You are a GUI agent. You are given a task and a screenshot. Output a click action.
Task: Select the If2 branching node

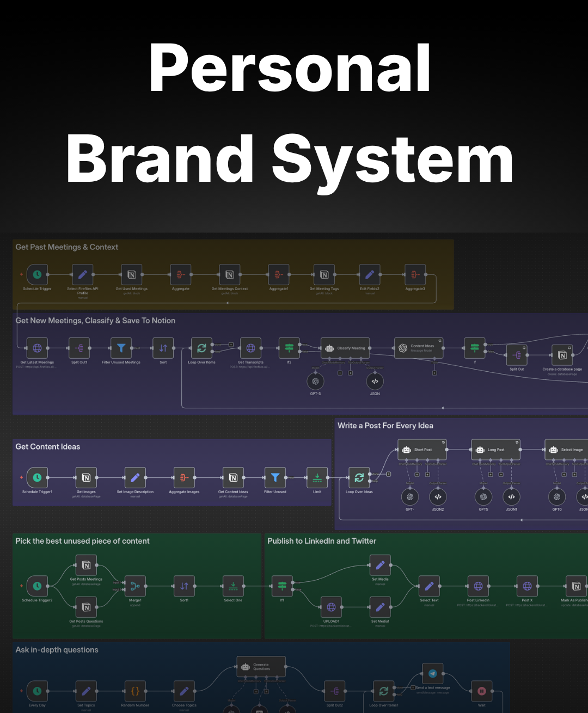pyautogui.click(x=289, y=348)
